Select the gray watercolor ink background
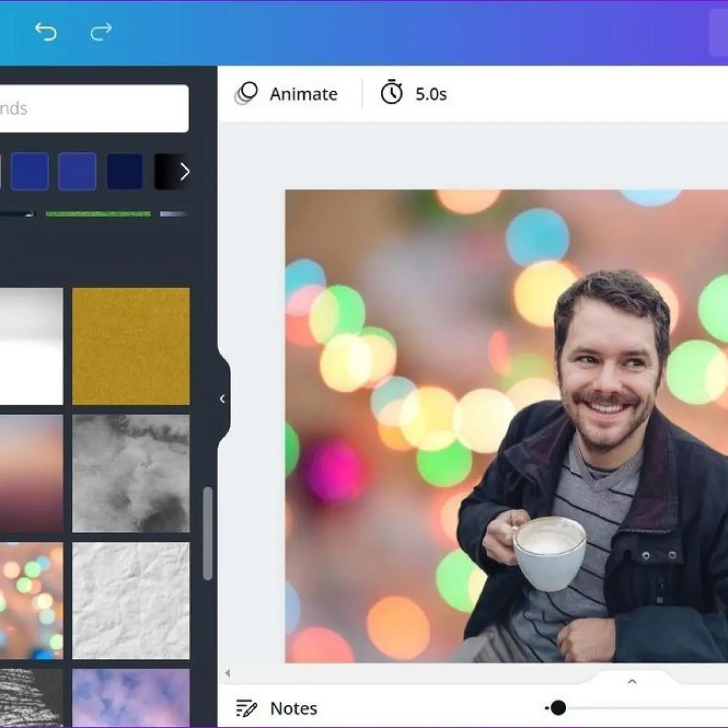 point(131,474)
